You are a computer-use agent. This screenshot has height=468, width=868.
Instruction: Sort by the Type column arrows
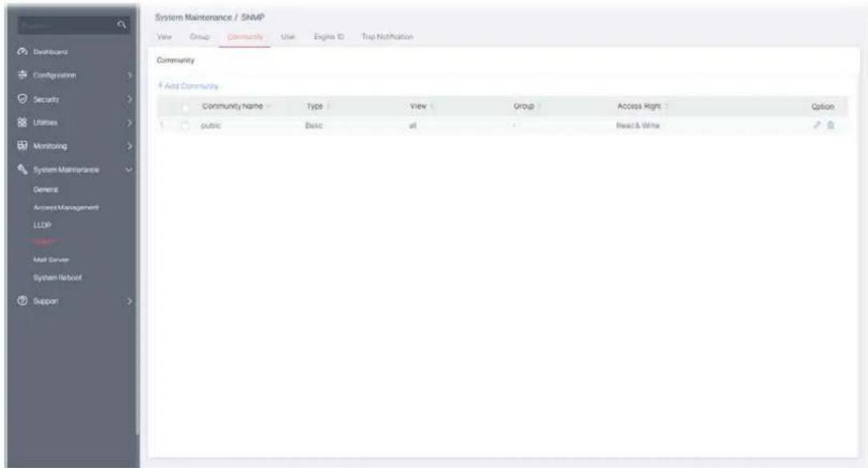tap(328, 106)
